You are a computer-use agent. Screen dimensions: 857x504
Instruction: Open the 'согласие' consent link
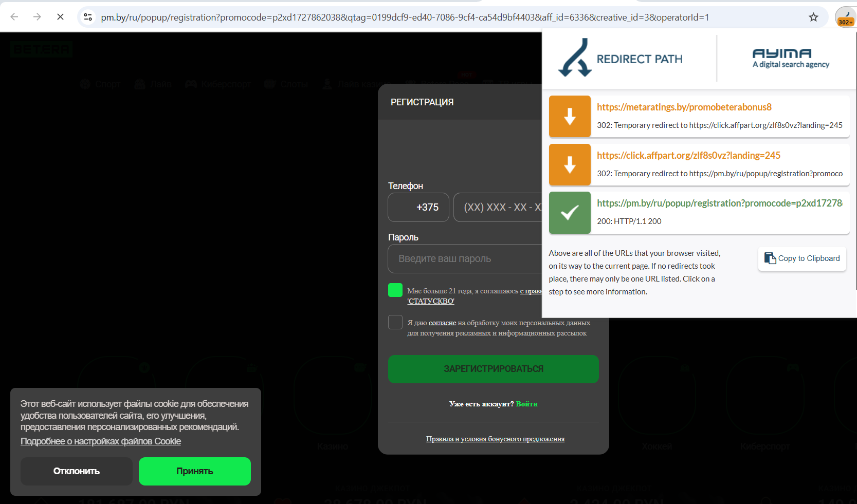coord(443,323)
